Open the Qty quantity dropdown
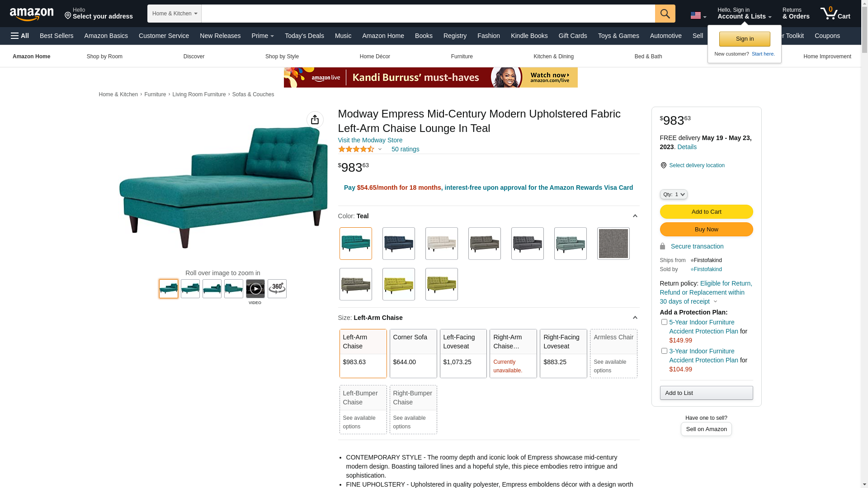The width and height of the screenshot is (868, 488). click(674, 194)
